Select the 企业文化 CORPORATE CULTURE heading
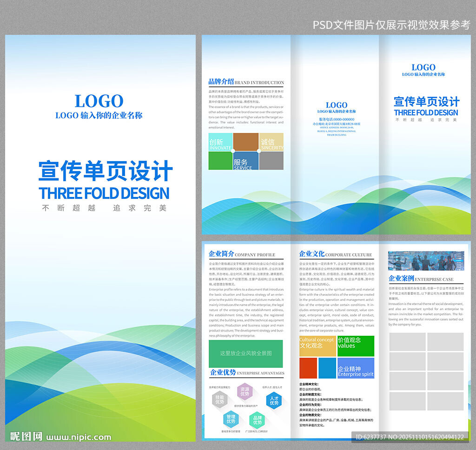The height and width of the screenshot is (450, 476). tap(336, 254)
